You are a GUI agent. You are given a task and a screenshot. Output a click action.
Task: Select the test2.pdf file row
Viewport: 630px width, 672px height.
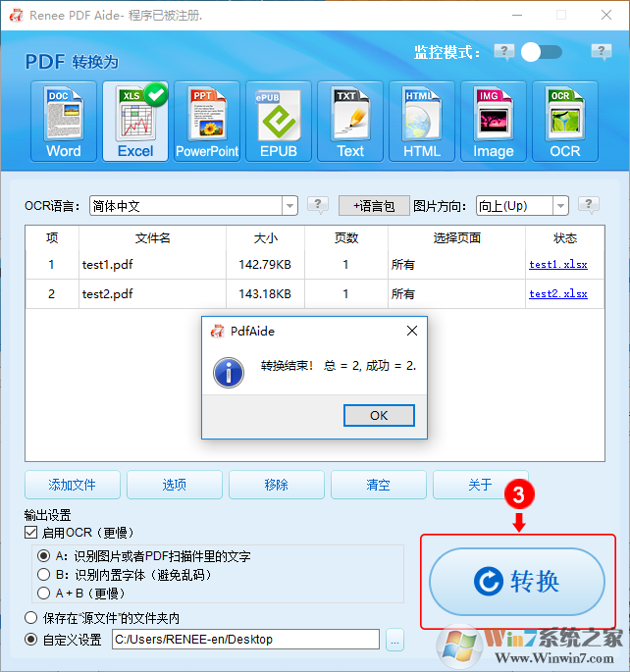(x=315, y=293)
